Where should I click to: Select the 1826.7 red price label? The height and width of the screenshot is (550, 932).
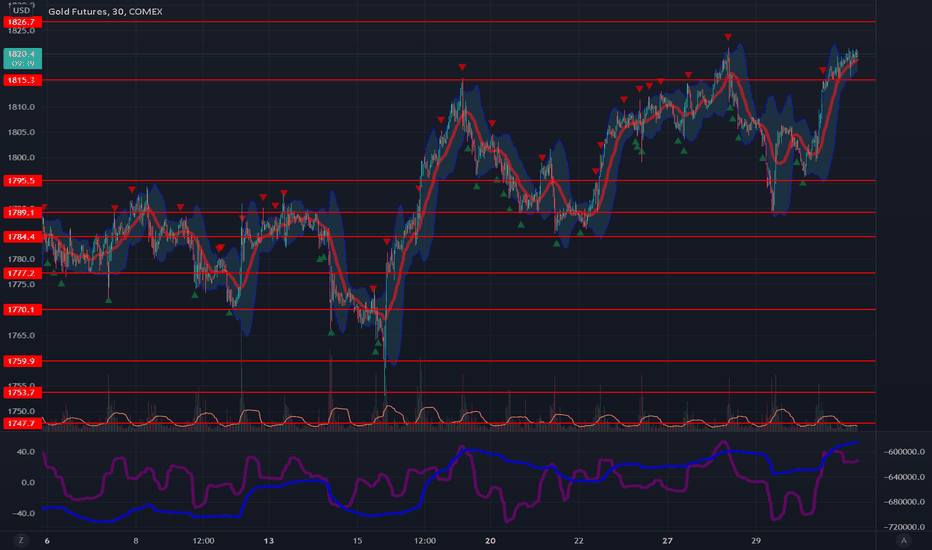point(23,22)
